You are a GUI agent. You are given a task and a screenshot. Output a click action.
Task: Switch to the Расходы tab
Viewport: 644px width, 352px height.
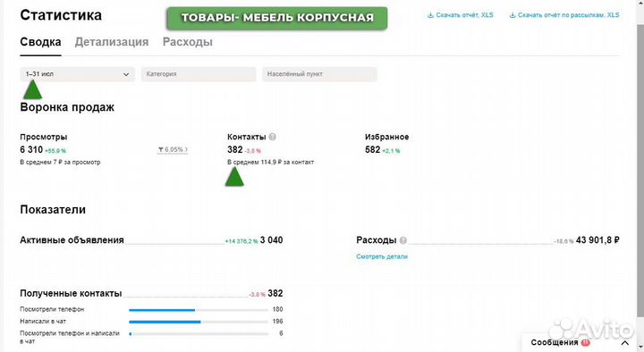pos(188,42)
